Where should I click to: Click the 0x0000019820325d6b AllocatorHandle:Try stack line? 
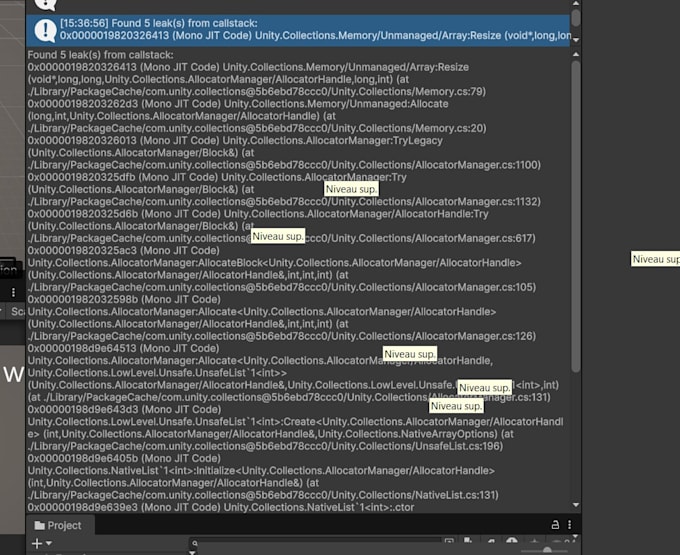(258, 214)
